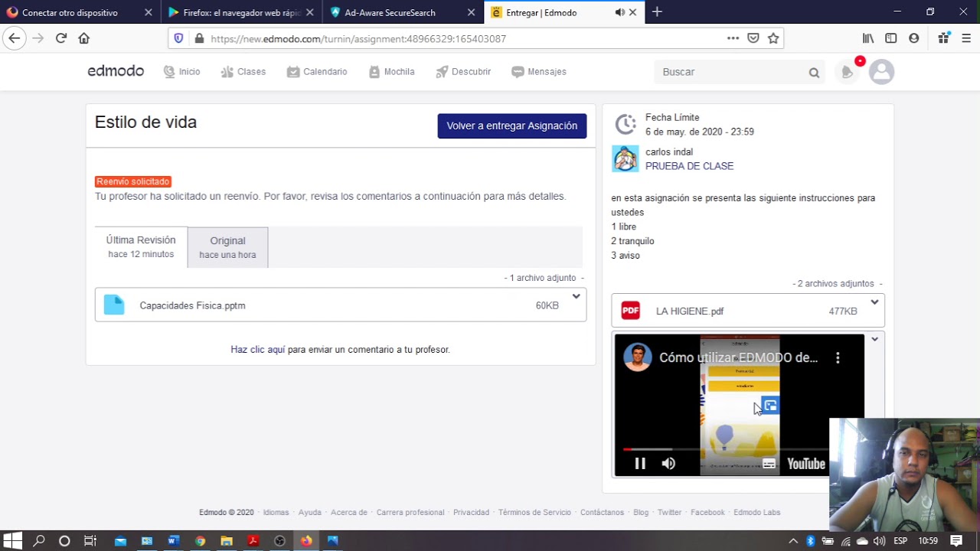Open the notifications bell
The width and height of the screenshot is (980, 551).
(x=848, y=72)
